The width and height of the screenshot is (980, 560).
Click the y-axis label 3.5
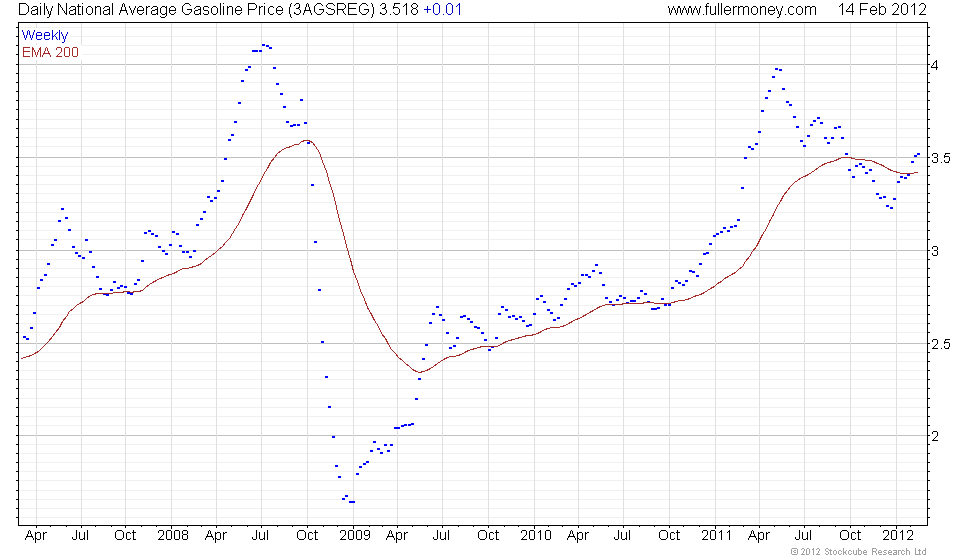pos(941,158)
